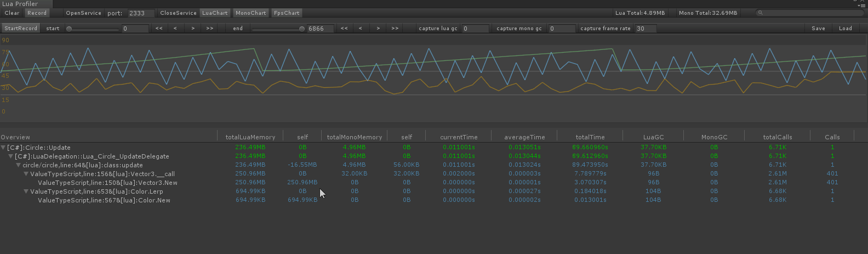Click the OpenService button

83,13
